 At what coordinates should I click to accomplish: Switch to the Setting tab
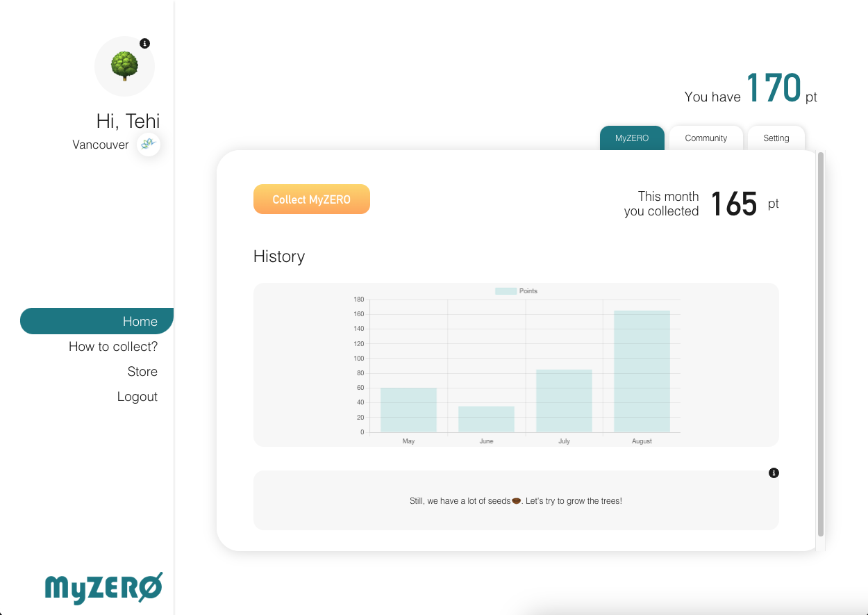pyautogui.click(x=776, y=138)
